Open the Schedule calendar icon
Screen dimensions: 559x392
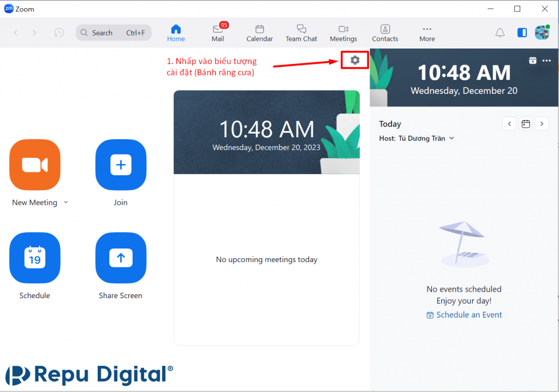coord(35,258)
